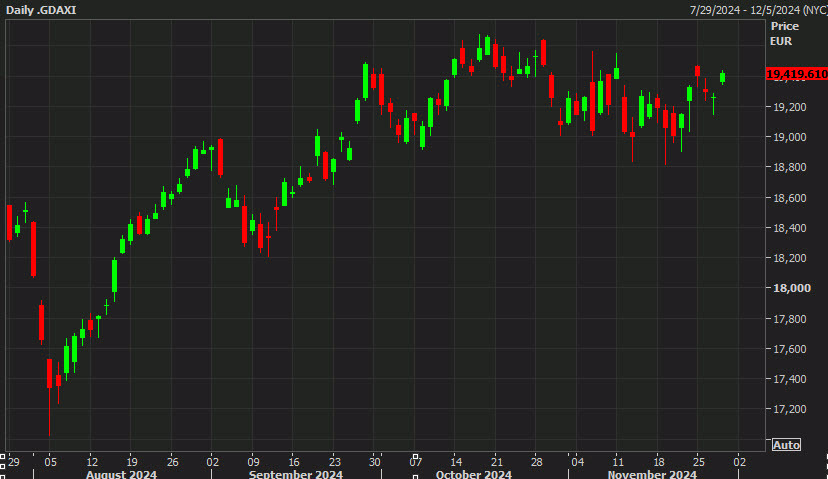Click the Daily .GDAXI chart title
The width and height of the screenshot is (828, 479).
41,10
